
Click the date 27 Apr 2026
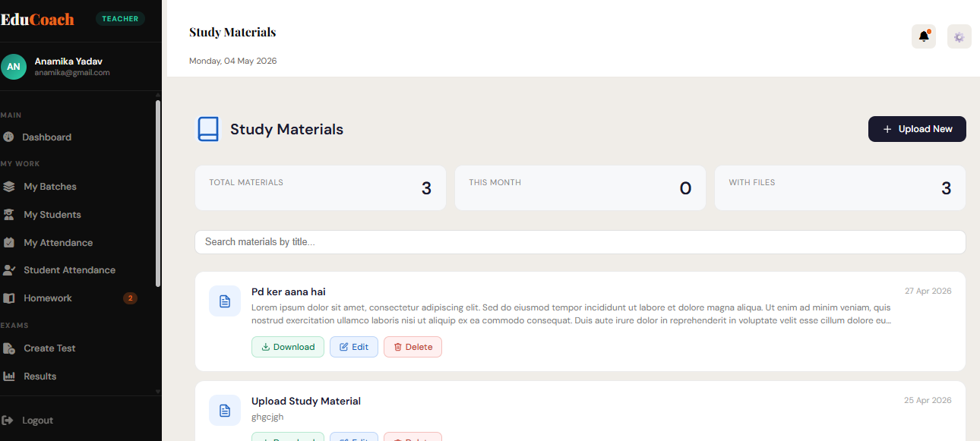(x=928, y=291)
